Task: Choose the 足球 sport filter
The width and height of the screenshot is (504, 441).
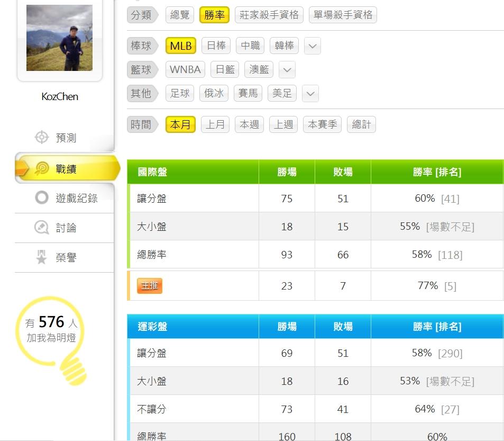Action: tap(180, 93)
